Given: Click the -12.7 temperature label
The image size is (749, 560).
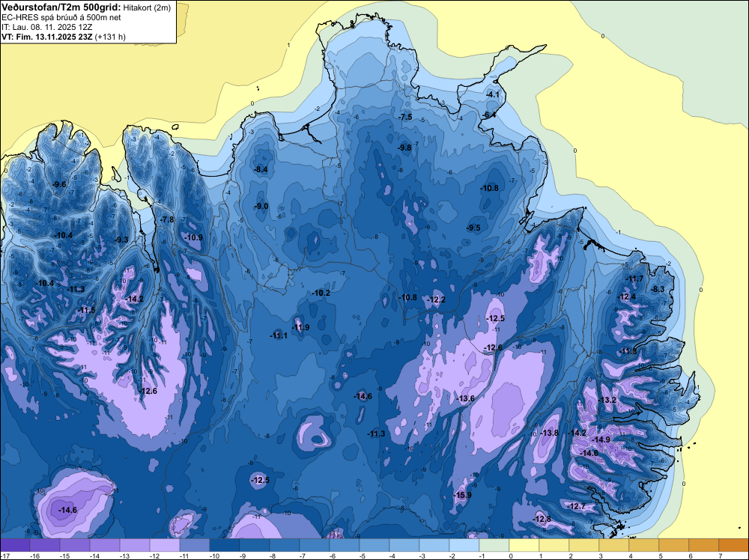Looking at the screenshot, I should pyautogui.click(x=576, y=506).
